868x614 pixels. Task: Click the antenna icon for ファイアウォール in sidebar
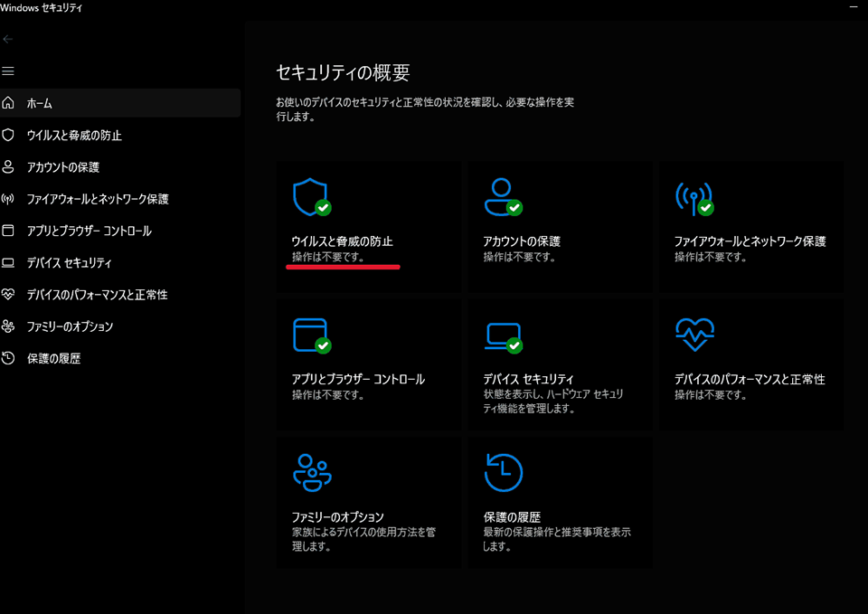pyautogui.click(x=8, y=199)
